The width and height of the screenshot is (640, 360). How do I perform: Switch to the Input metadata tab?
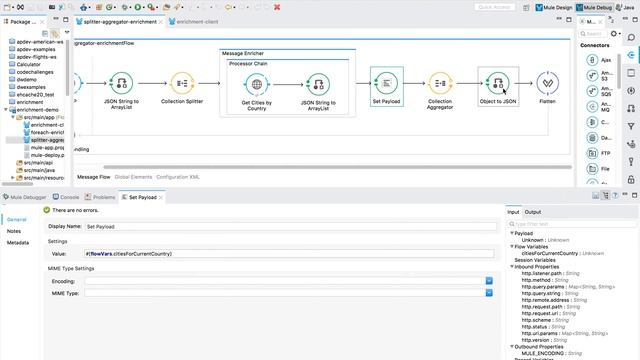click(513, 212)
